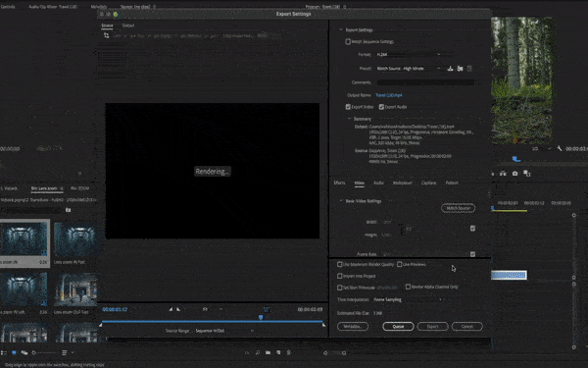
Task: Click the blue playhead on export preview scrubber
Action: pyautogui.click(x=261, y=318)
